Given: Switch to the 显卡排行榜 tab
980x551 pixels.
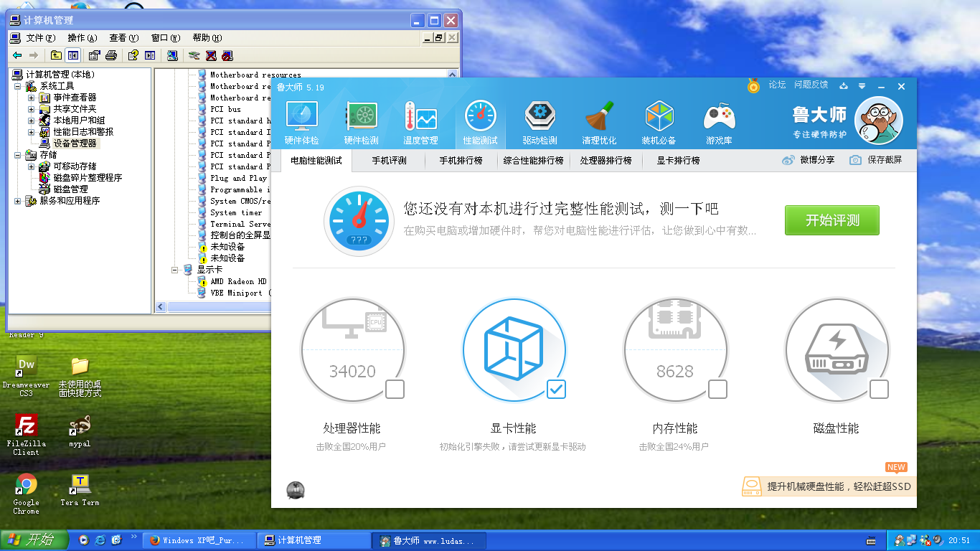Looking at the screenshot, I should [x=678, y=161].
